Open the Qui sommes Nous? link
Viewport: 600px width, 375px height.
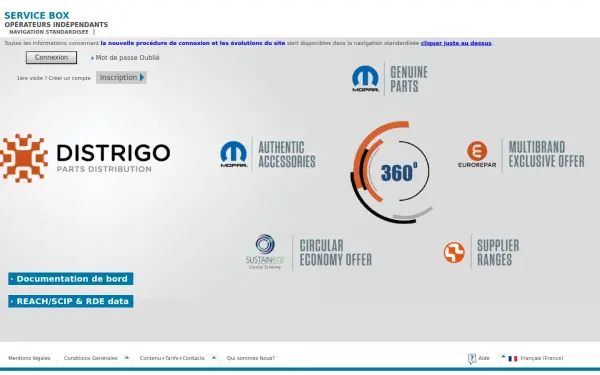(251, 358)
